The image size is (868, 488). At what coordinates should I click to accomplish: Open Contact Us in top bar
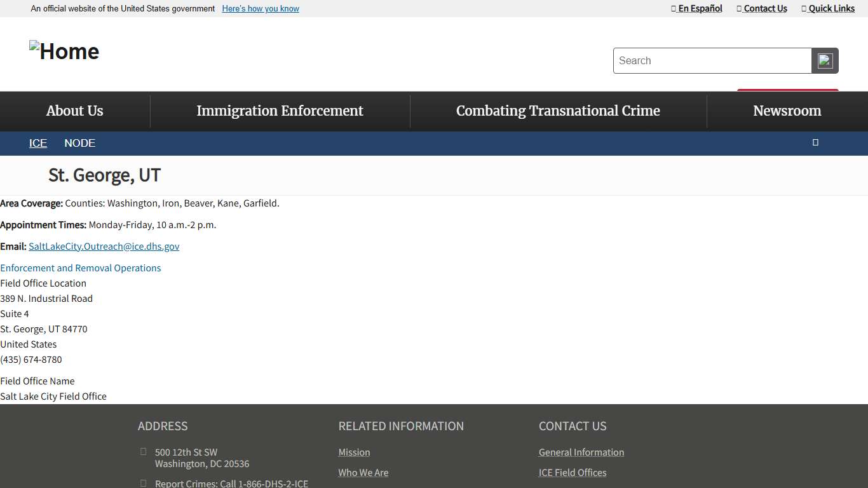pyautogui.click(x=762, y=8)
